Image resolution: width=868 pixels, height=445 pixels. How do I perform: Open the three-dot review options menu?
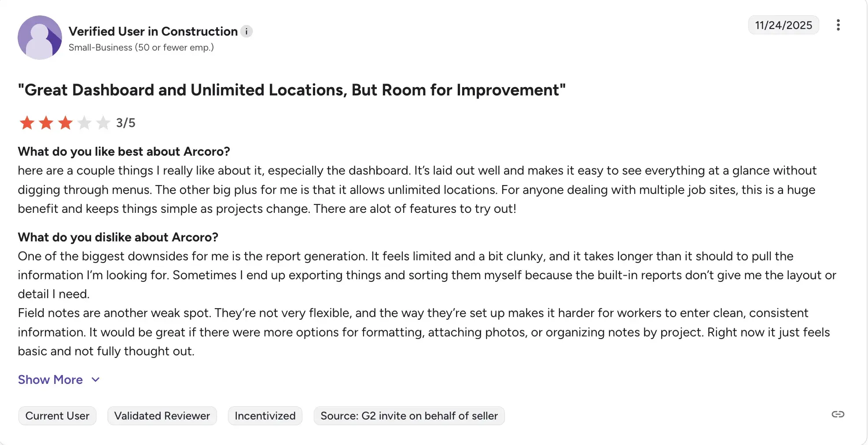(838, 25)
